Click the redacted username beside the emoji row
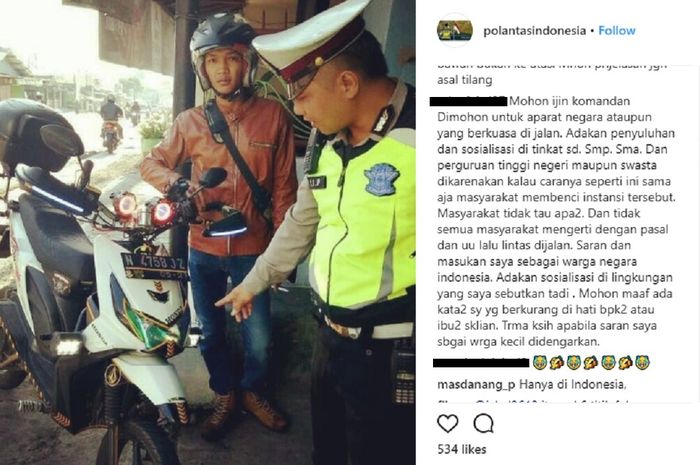The width and height of the screenshot is (700, 465). [481, 362]
